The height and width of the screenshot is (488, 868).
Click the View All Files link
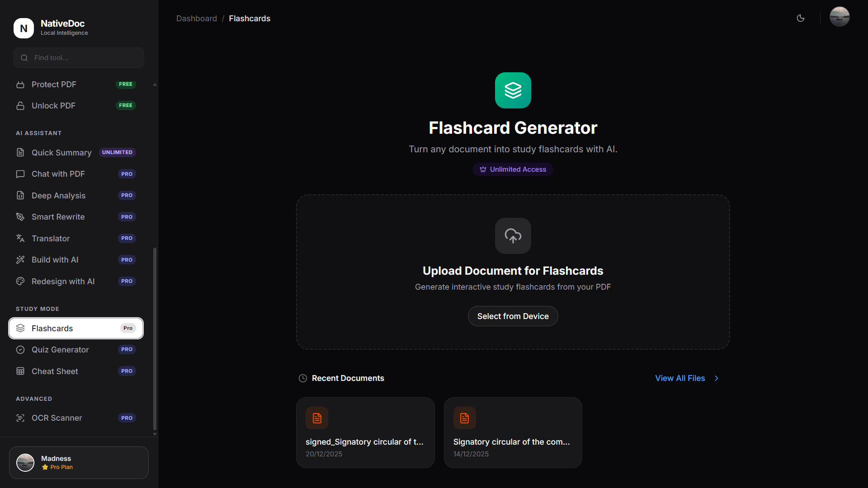click(680, 378)
